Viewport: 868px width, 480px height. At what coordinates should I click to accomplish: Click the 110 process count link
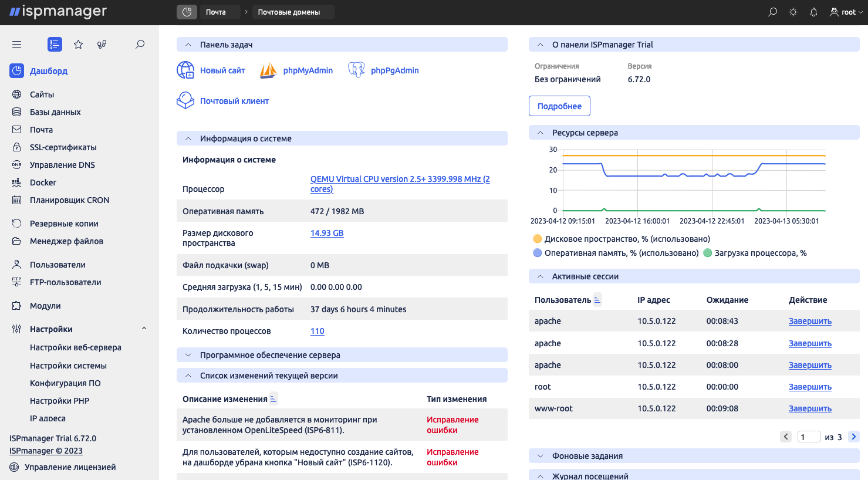click(x=318, y=331)
